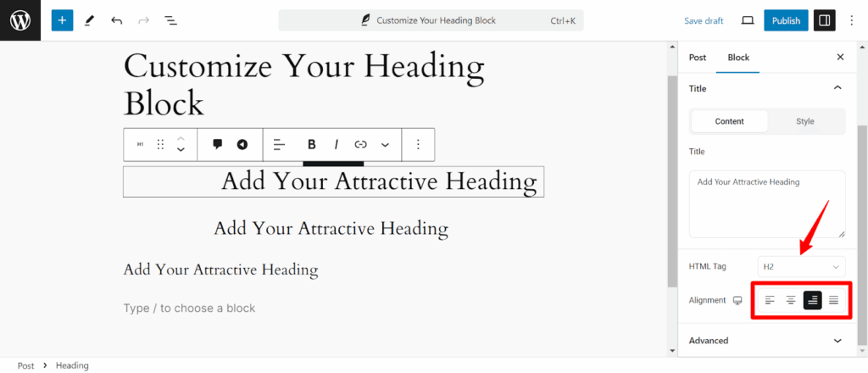The width and height of the screenshot is (868, 373).
Task: Move block down with the arrow
Action: click(x=181, y=150)
